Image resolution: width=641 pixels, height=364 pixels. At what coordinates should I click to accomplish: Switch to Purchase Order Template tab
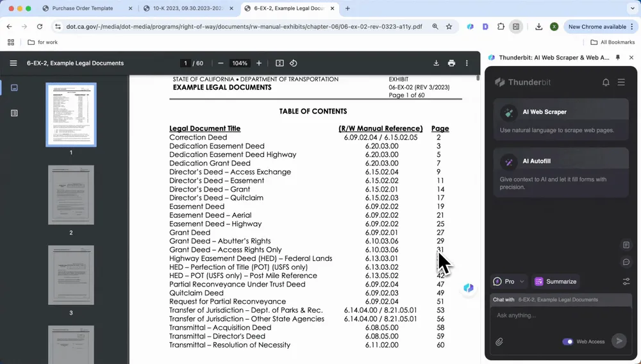point(82,8)
